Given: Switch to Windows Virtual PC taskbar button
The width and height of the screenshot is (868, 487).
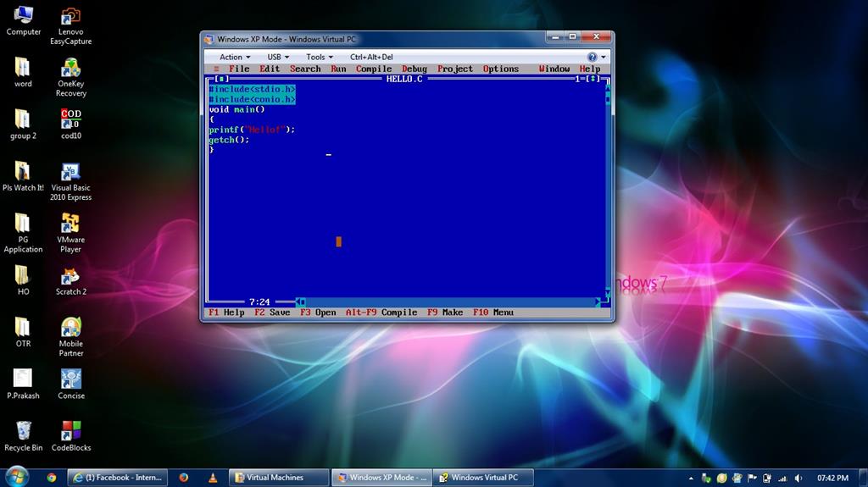Looking at the screenshot, I should (x=484, y=478).
